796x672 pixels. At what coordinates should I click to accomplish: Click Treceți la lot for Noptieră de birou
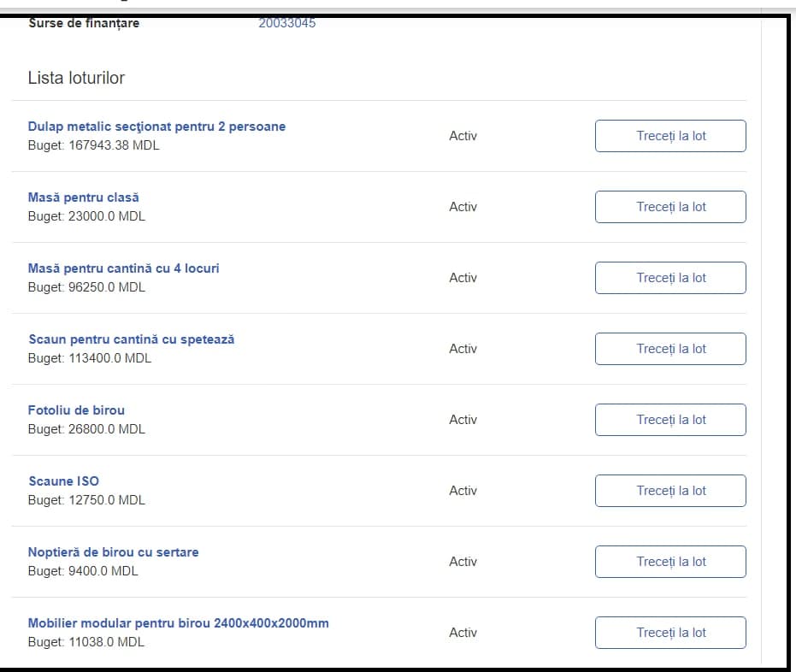pyautogui.click(x=670, y=562)
